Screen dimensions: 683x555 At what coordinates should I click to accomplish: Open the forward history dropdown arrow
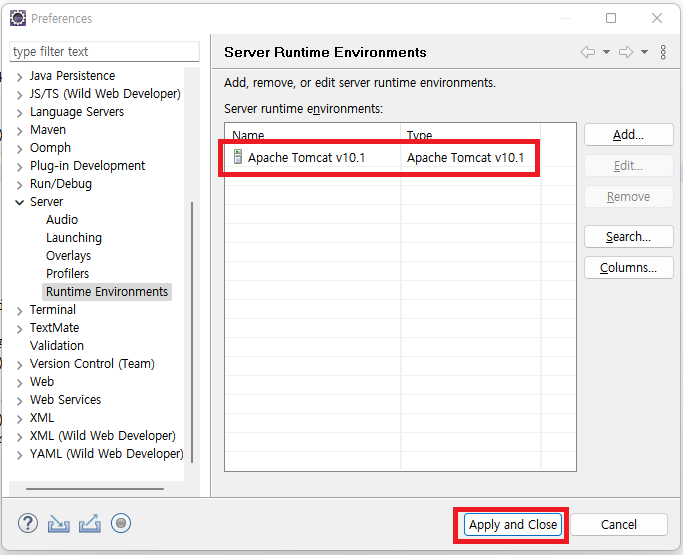click(644, 52)
